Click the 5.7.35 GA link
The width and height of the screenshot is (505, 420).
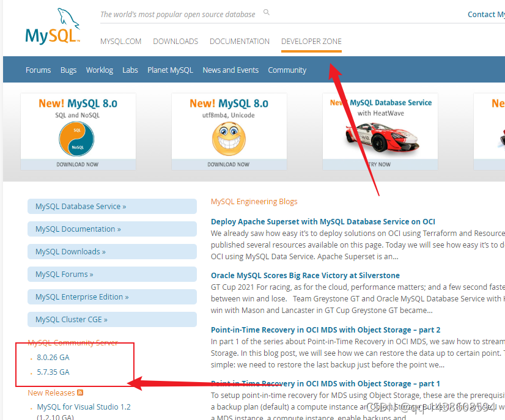[x=53, y=372]
